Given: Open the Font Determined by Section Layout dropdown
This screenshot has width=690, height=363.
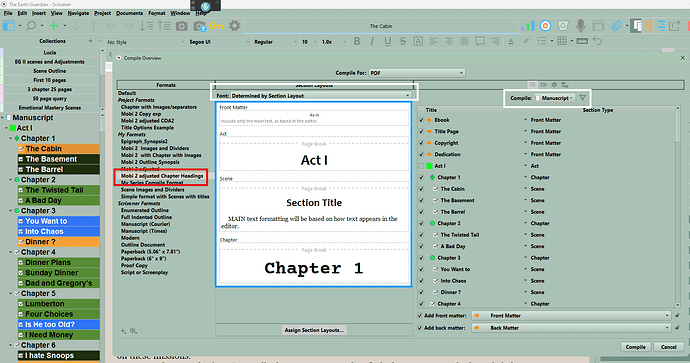Looking at the screenshot, I should pos(320,95).
